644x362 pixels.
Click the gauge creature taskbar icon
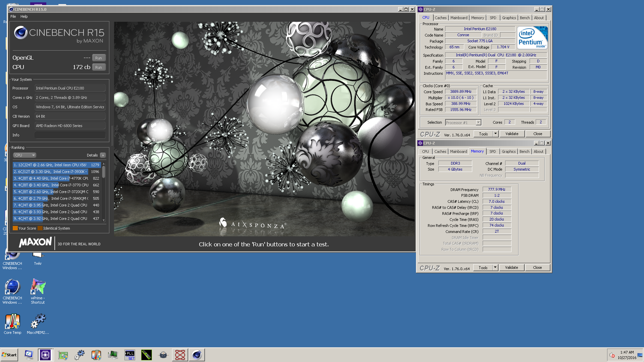(x=163, y=355)
